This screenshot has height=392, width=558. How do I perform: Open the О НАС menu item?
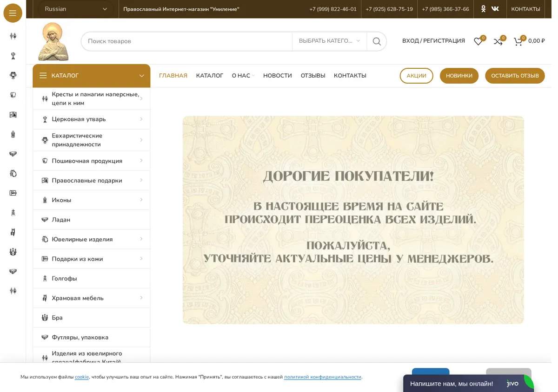pyautogui.click(x=243, y=76)
